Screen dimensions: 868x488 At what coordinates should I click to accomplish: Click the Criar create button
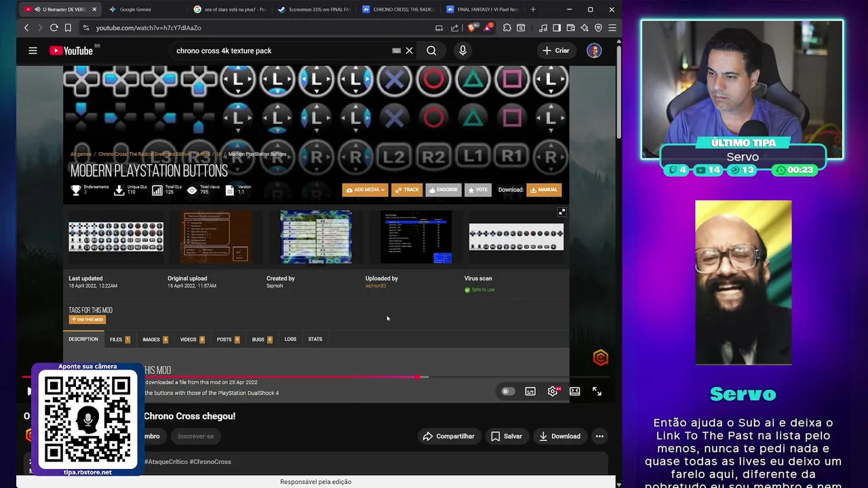[x=556, y=50]
